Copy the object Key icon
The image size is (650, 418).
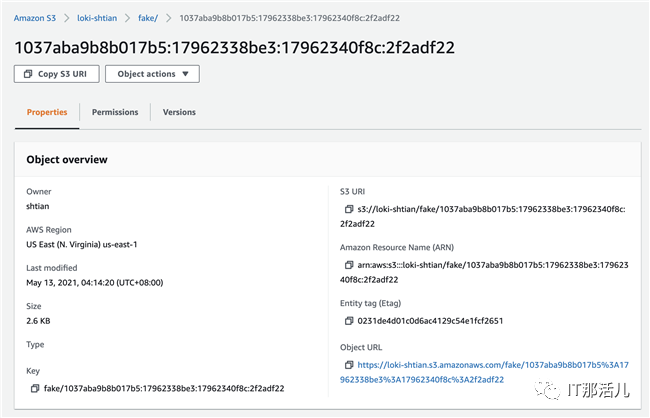click(x=34, y=388)
